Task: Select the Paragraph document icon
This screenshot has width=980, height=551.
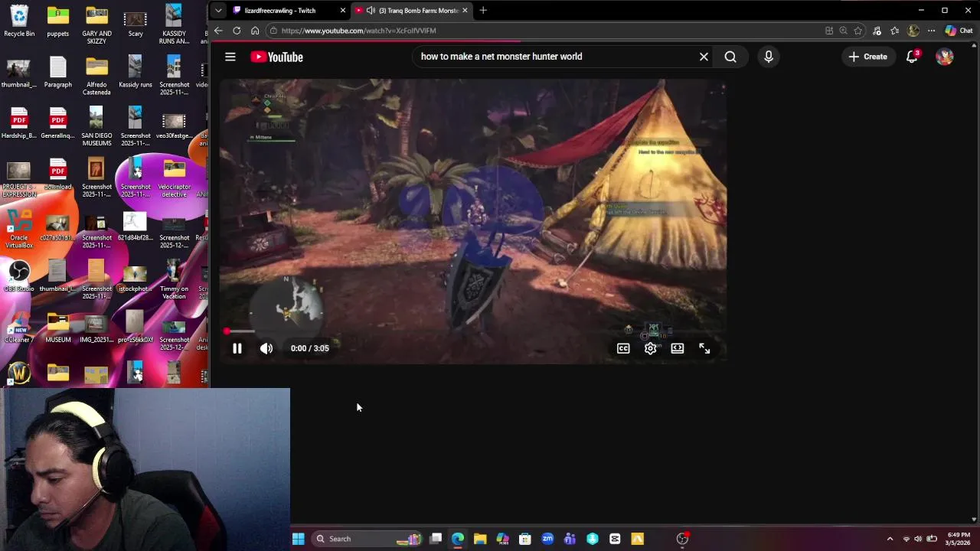Action: click(x=58, y=72)
